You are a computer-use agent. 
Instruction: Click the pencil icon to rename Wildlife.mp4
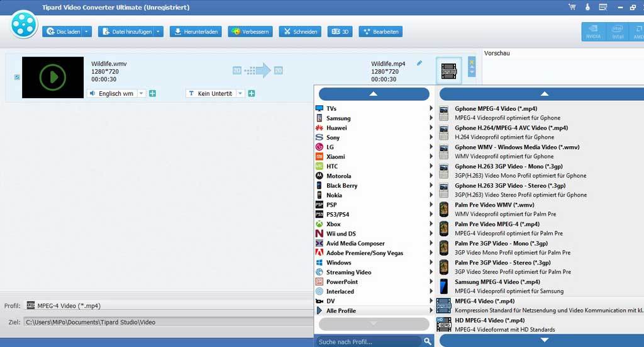point(419,63)
